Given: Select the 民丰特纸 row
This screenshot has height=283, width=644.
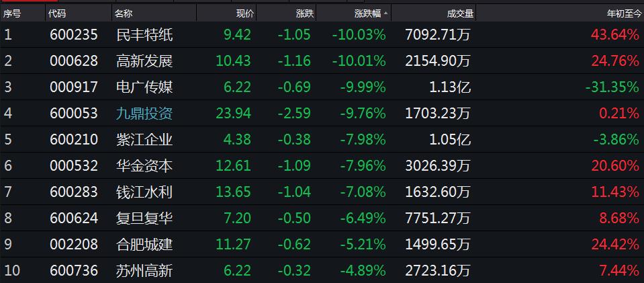Looking at the screenshot, I should click(x=322, y=34).
